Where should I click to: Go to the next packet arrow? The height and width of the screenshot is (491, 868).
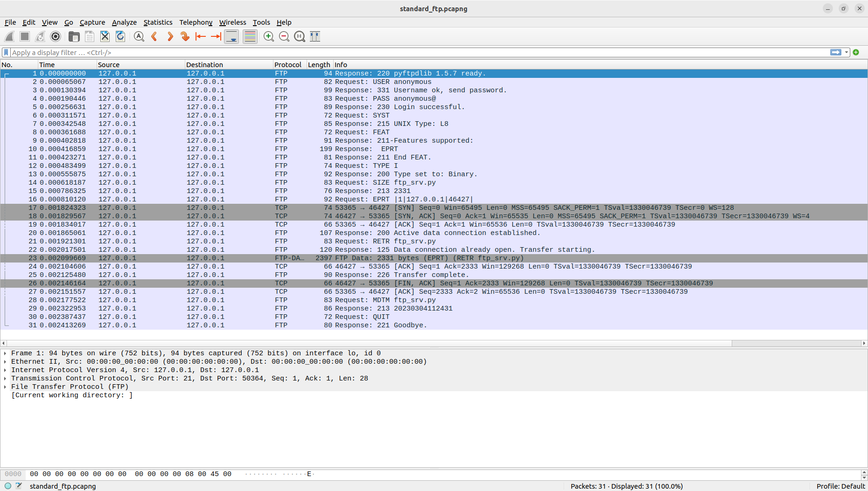[169, 36]
